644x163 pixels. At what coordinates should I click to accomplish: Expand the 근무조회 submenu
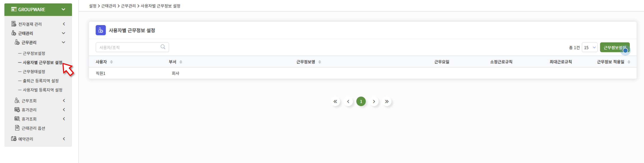[x=64, y=101]
